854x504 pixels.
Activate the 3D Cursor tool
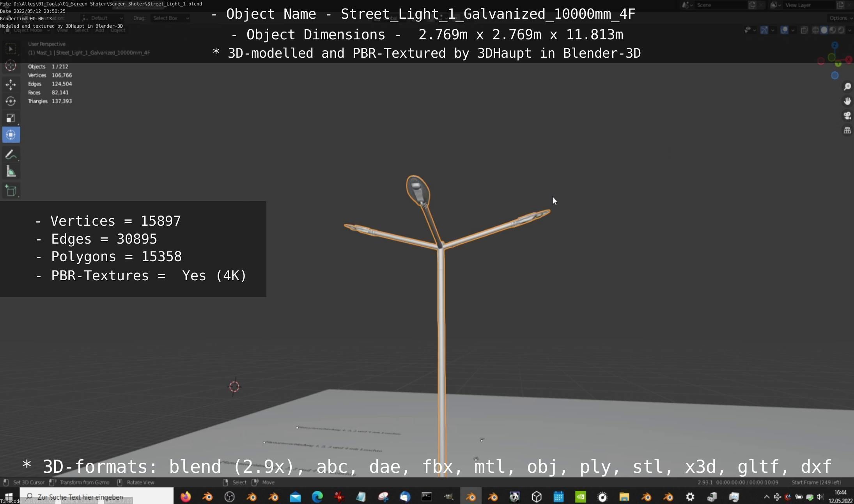click(x=11, y=65)
